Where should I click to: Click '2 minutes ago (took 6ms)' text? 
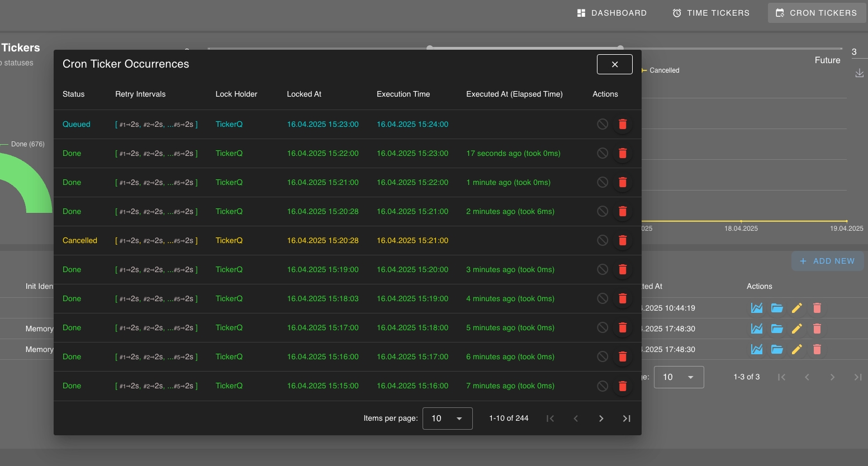[510, 211]
